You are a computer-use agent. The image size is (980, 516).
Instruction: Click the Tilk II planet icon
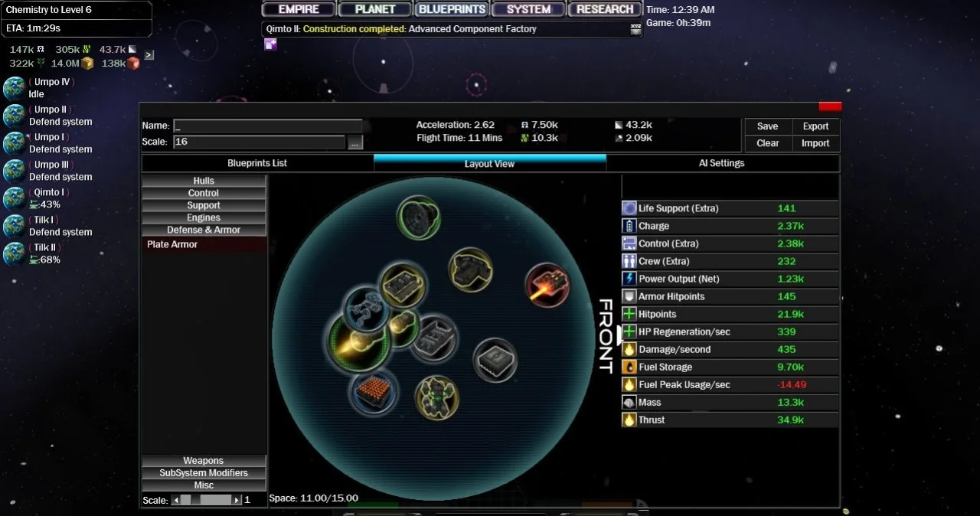pos(15,253)
